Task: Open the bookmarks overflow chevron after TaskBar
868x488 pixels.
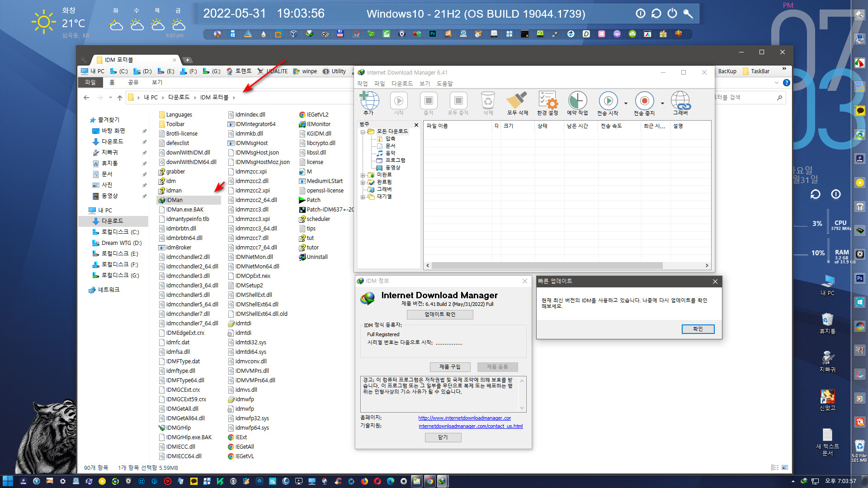Action: [784, 69]
